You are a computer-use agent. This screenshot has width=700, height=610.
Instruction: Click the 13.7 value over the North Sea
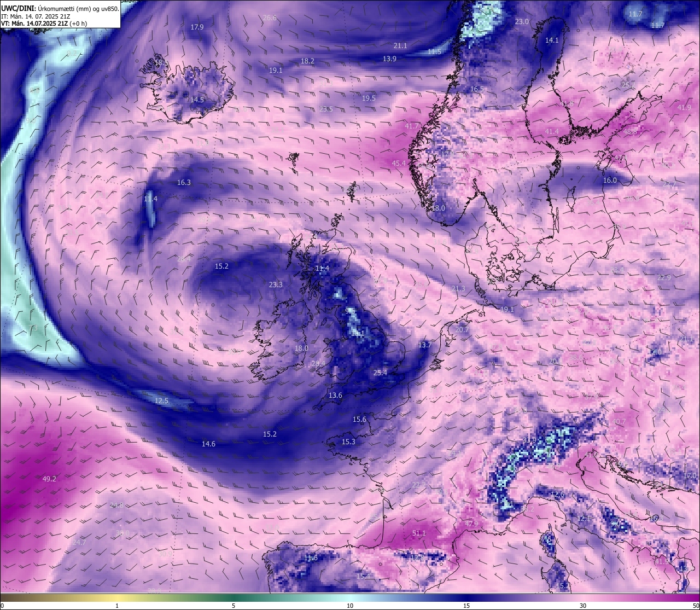[425, 345]
